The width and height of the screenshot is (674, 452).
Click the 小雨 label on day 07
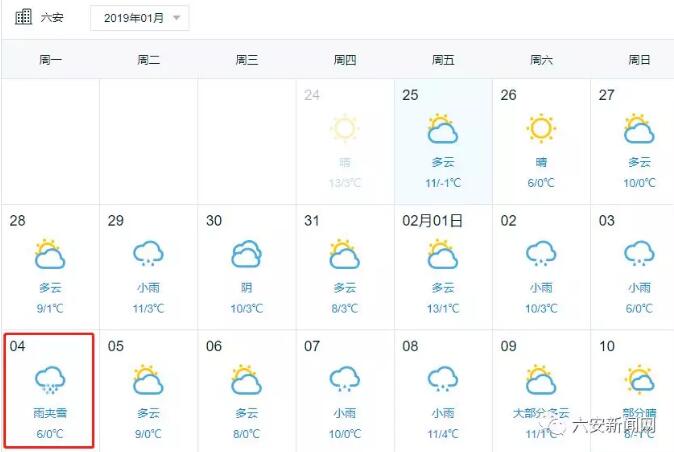click(345, 412)
